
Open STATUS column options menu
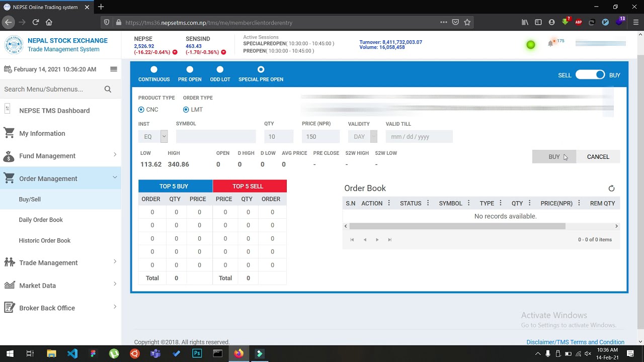pyautogui.click(x=428, y=203)
